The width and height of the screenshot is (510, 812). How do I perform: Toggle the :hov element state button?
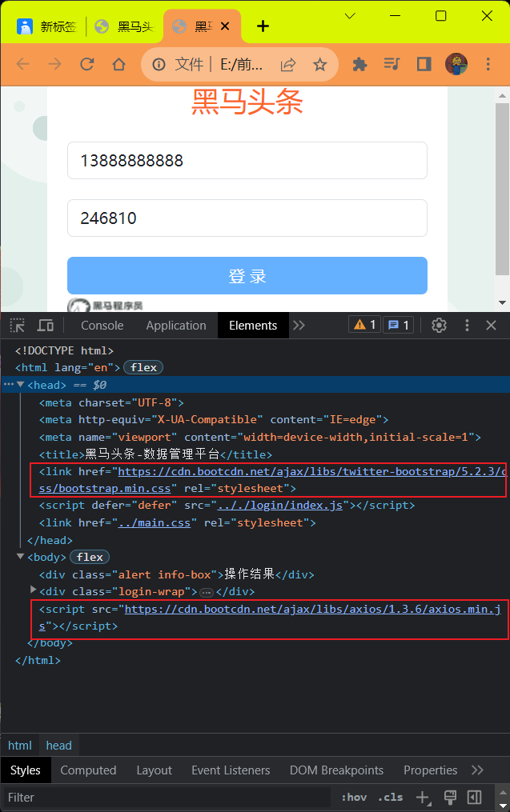354,797
